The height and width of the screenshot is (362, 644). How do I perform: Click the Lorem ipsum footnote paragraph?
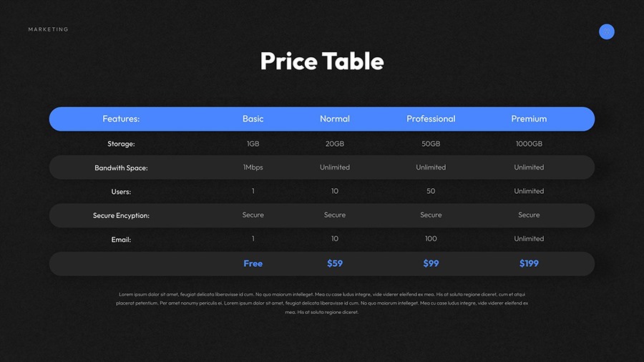point(322,303)
